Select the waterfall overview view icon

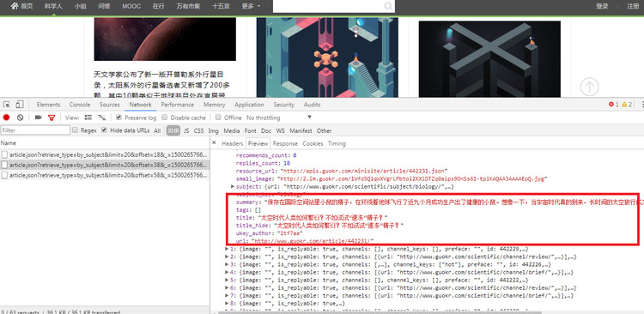pos(101,118)
